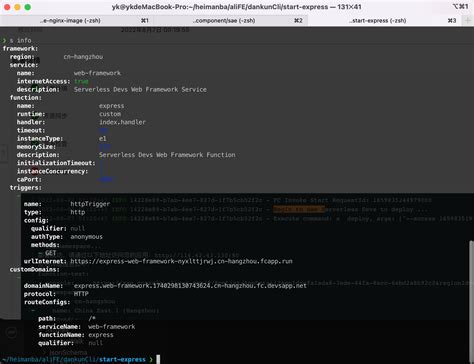Click the instanceType value 'e1'
The image size is (474, 364).
[x=103, y=138]
